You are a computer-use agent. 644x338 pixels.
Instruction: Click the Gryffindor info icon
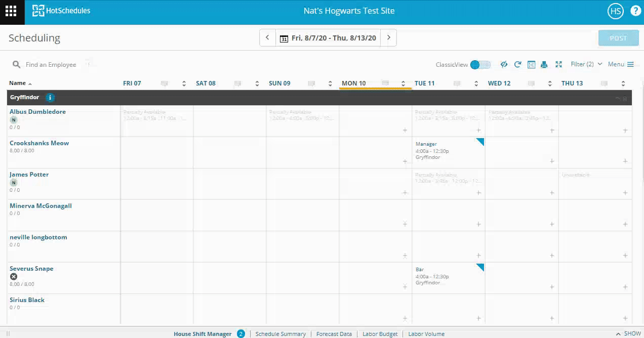coord(50,98)
